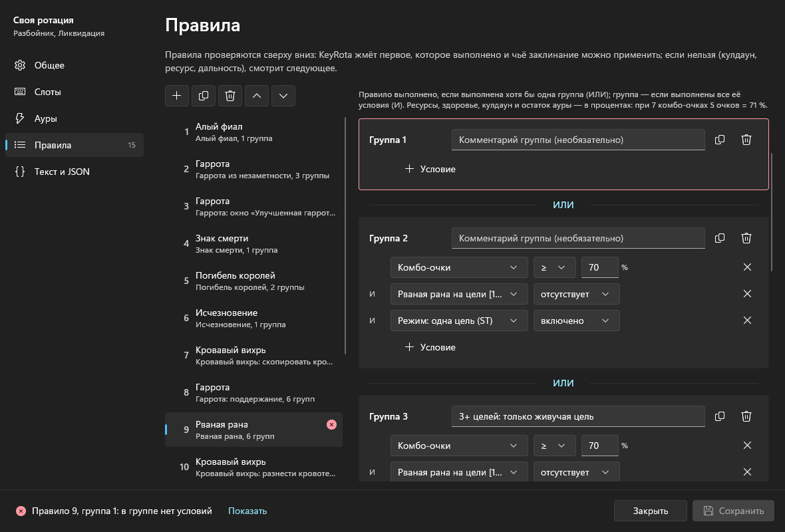Open Рваная рана на цели dropdown, Группа 2
The image size is (785, 532).
click(x=459, y=294)
